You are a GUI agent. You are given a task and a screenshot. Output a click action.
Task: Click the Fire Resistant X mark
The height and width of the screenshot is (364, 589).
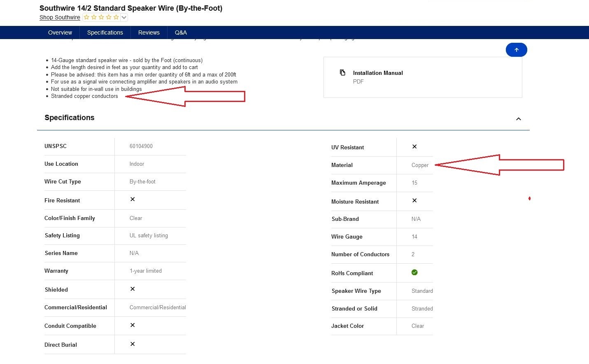133,199
